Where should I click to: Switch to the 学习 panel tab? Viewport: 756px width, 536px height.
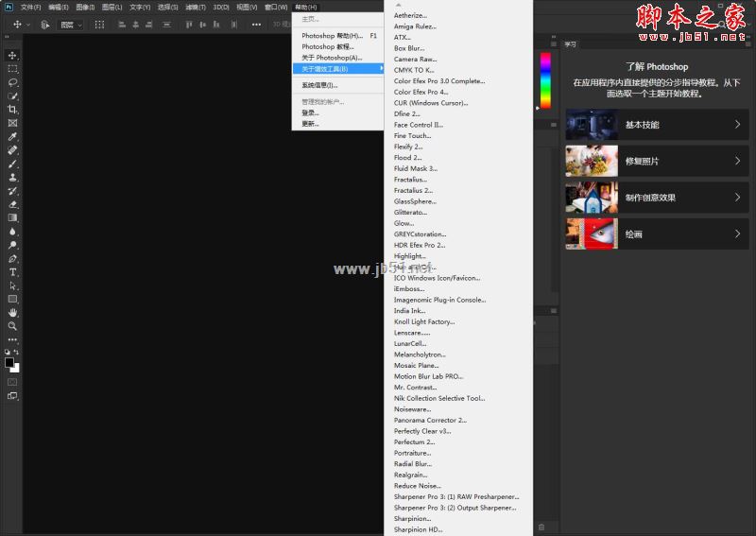[x=571, y=44]
